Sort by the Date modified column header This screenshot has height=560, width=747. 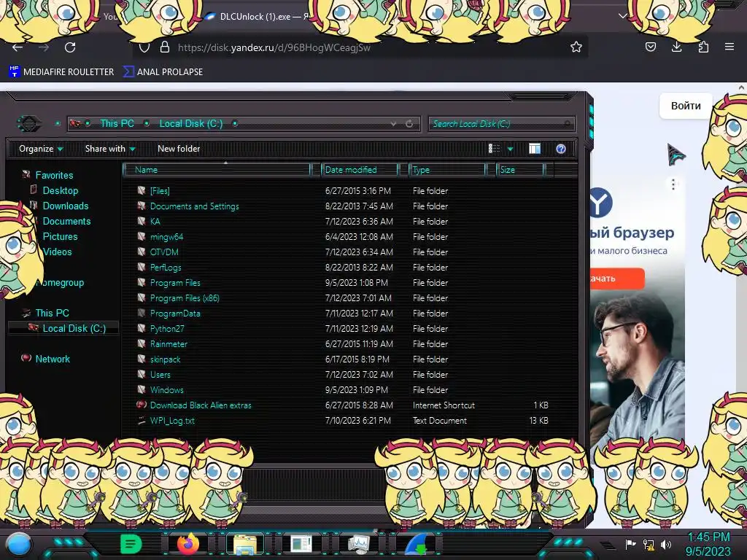360,169
